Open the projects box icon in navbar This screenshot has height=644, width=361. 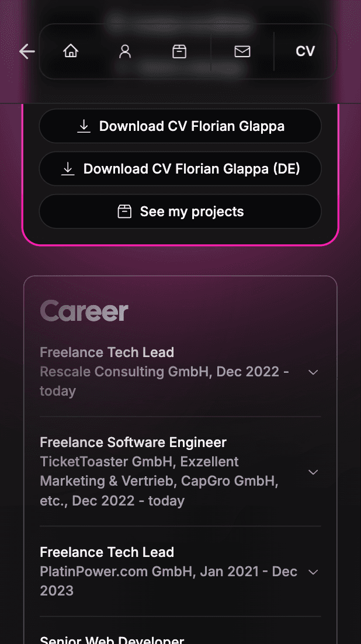coord(179,51)
